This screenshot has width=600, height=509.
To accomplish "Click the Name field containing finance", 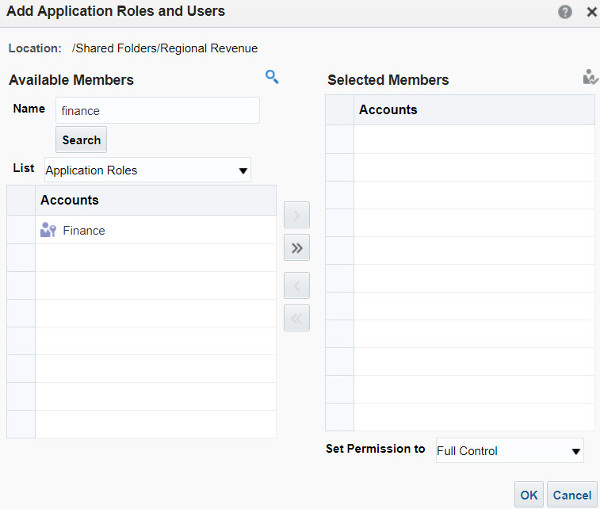I will [157, 111].
